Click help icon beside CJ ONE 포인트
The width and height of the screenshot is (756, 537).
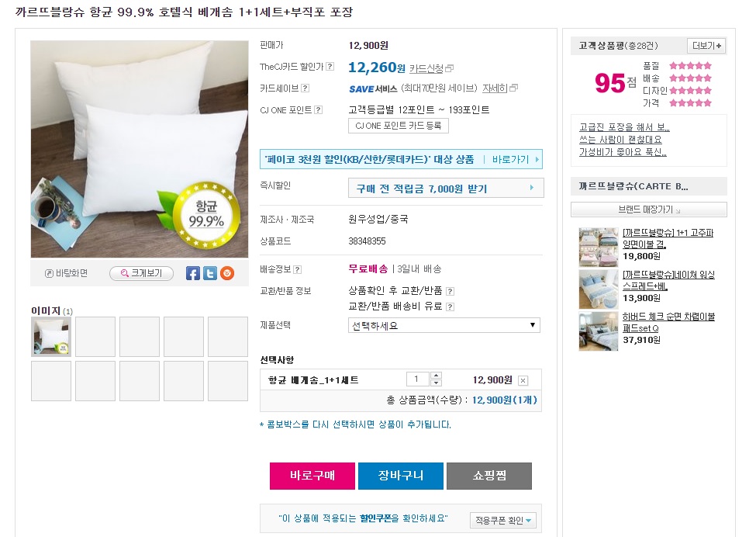(318, 110)
